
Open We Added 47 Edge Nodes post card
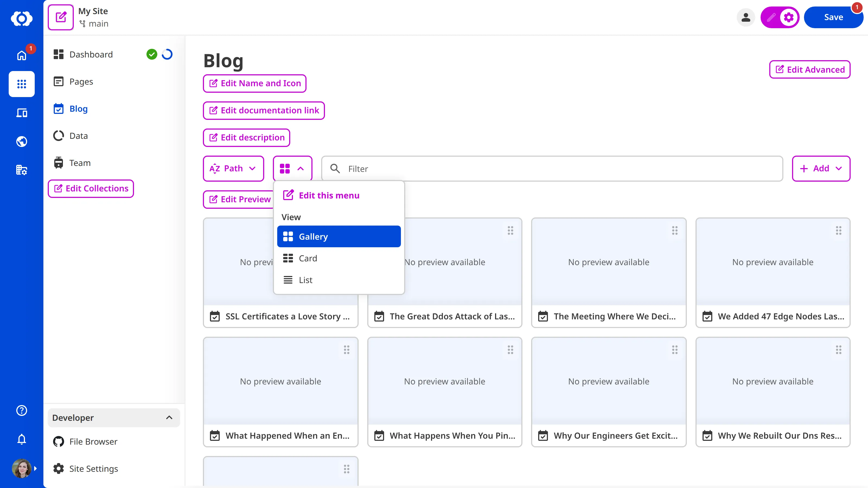(x=773, y=273)
